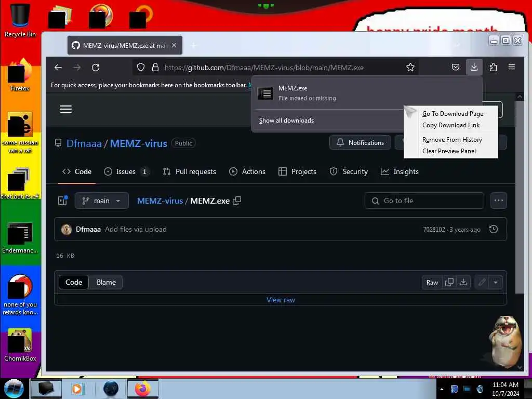Click the page vertical scrollbar
The width and height of the screenshot is (532, 399).
(519, 197)
